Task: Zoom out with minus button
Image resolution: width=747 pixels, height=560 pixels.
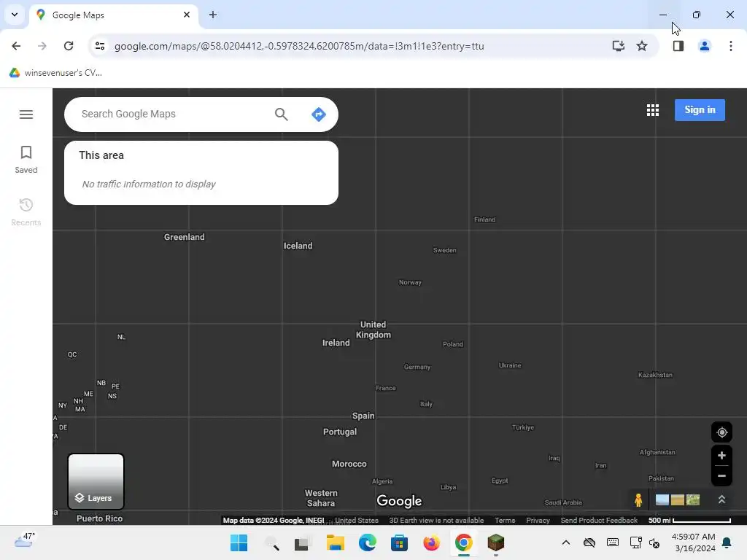Action: [721, 475]
